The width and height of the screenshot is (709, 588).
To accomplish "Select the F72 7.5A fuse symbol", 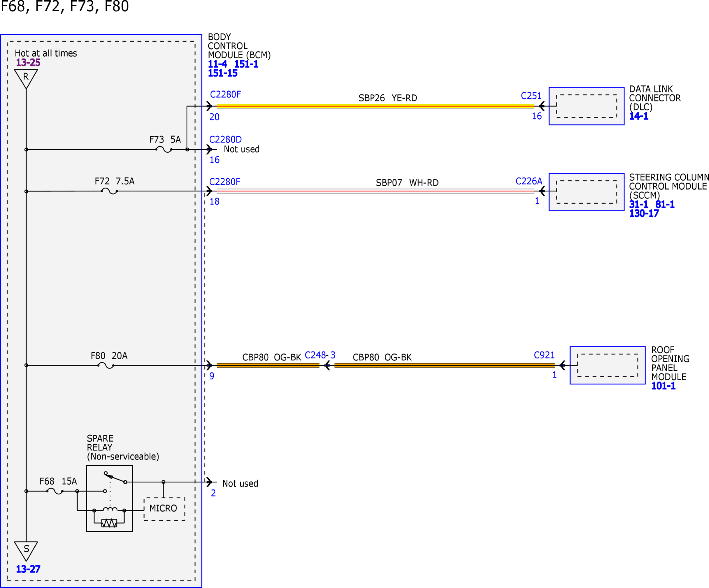I will 109,191.
